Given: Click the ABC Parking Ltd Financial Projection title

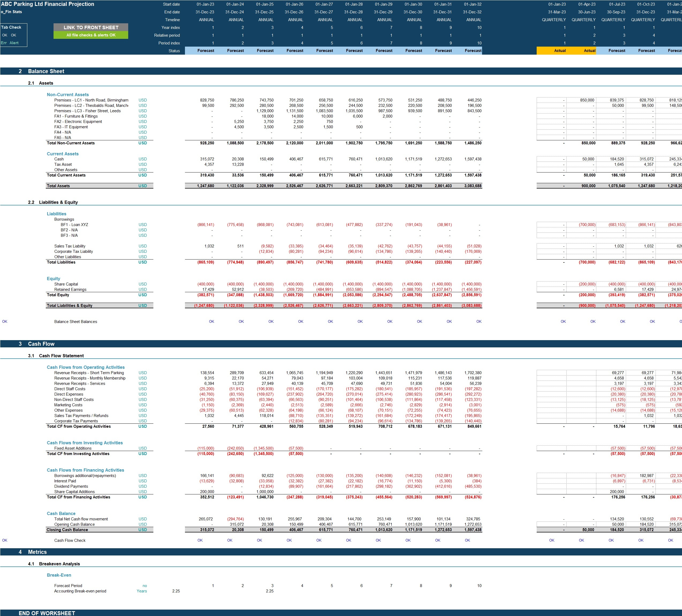Looking at the screenshot, I should pyautogui.click(x=48, y=4).
